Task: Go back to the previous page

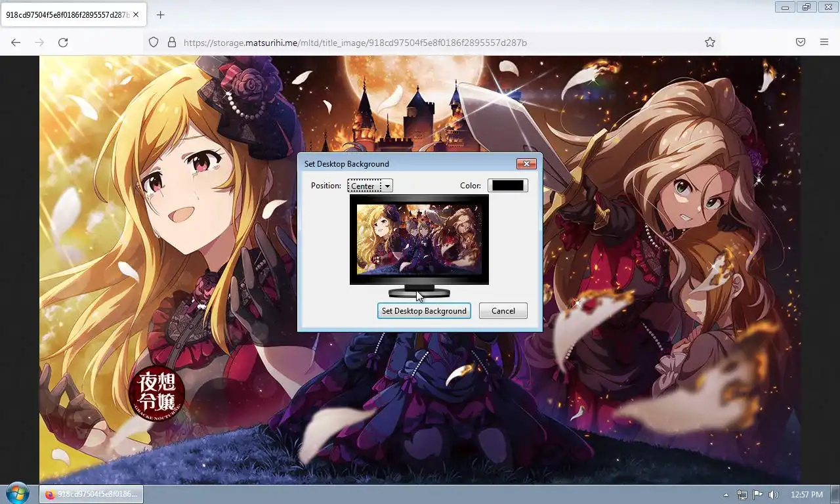Action: [x=16, y=42]
